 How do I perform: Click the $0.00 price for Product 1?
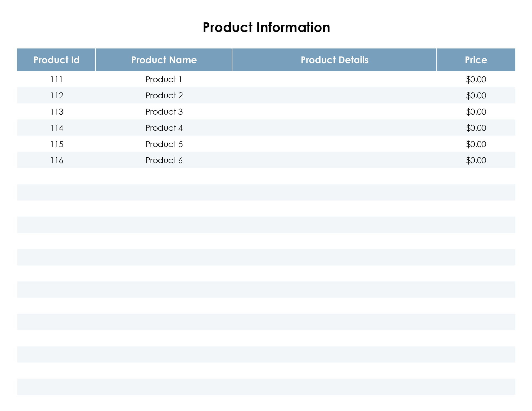[x=476, y=79]
